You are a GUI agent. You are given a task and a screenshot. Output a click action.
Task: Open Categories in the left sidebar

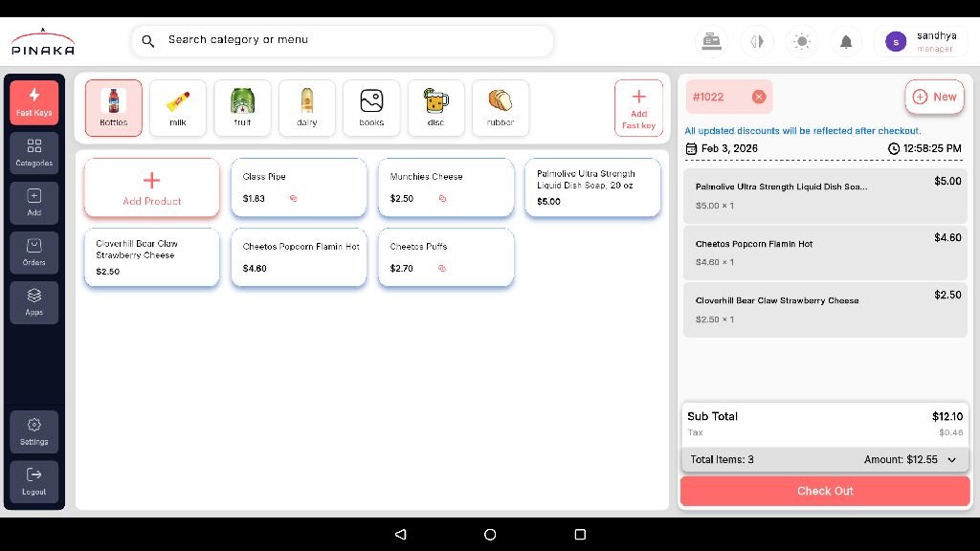click(34, 152)
